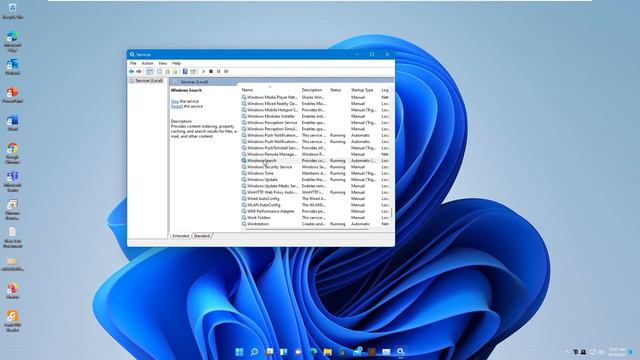Select the Workstation service row
This screenshot has height=360, width=640.
click(x=315, y=224)
